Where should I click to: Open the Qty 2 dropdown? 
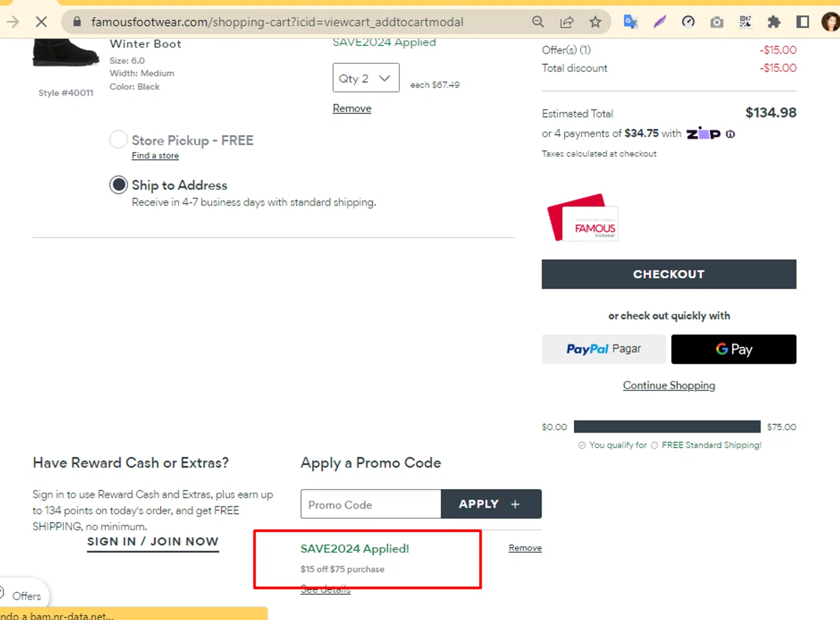pyautogui.click(x=366, y=78)
